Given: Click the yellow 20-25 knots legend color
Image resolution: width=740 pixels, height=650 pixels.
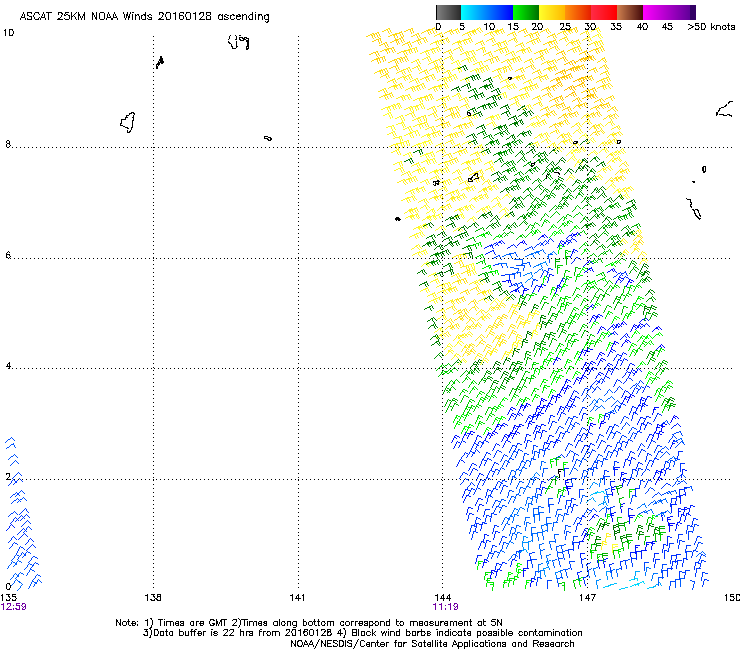Looking at the screenshot, I should (x=552, y=12).
